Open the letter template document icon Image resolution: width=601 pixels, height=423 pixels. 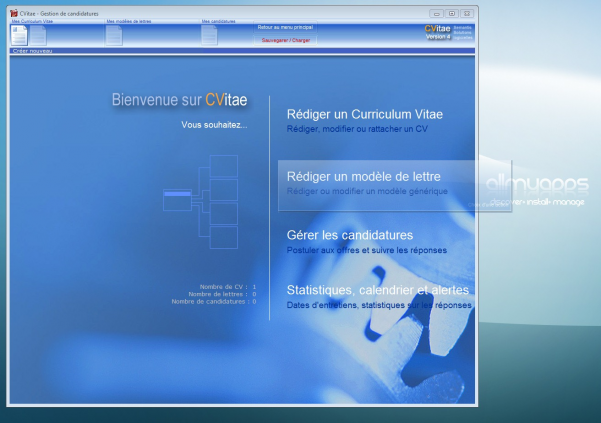(x=114, y=36)
